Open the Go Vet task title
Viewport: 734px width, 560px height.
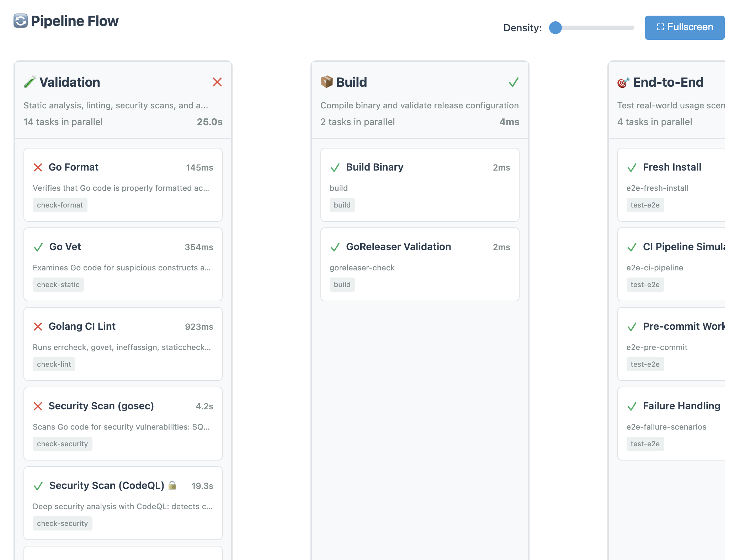(x=65, y=247)
